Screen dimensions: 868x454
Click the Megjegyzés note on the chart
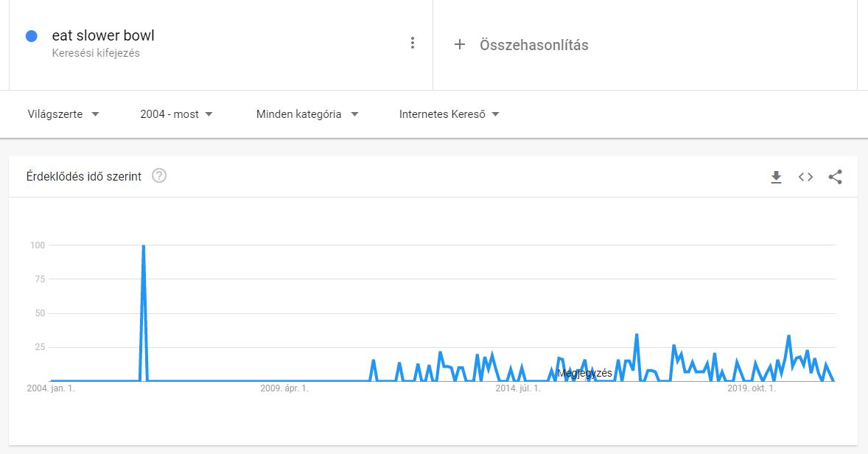tap(584, 373)
